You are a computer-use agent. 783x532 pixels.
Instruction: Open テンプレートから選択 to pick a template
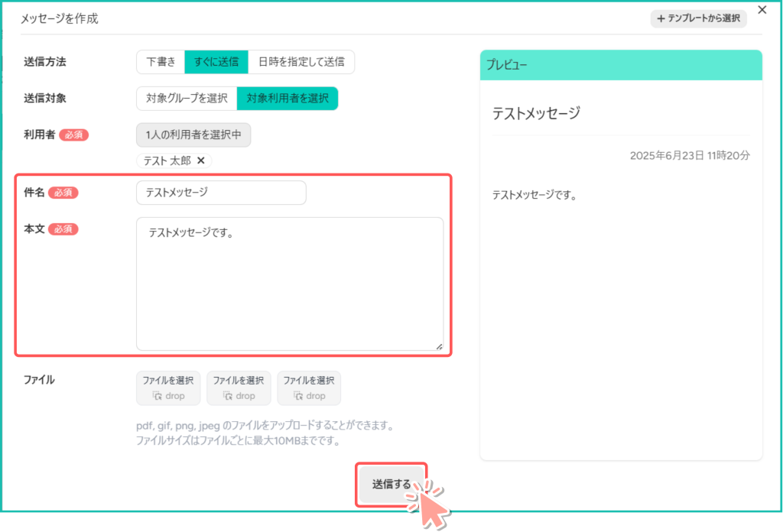[698, 18]
